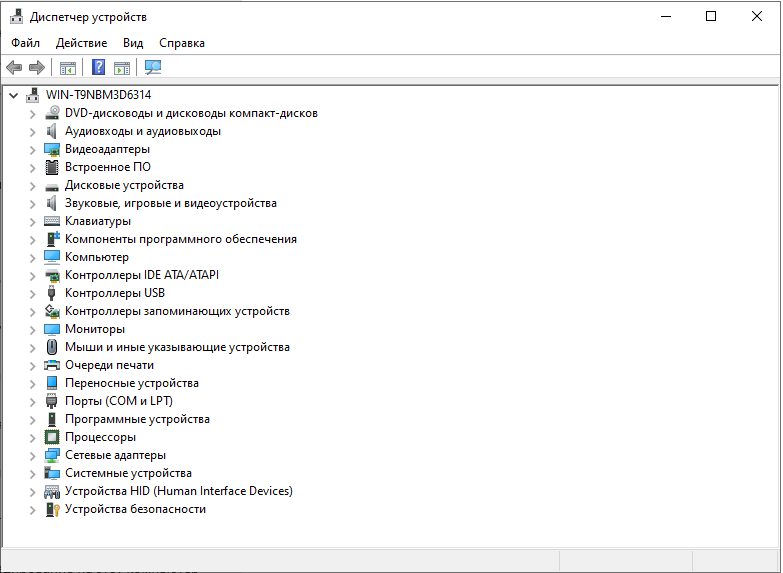The width and height of the screenshot is (783, 573).
Task: Select the Компьютер row text
Action: (97, 257)
